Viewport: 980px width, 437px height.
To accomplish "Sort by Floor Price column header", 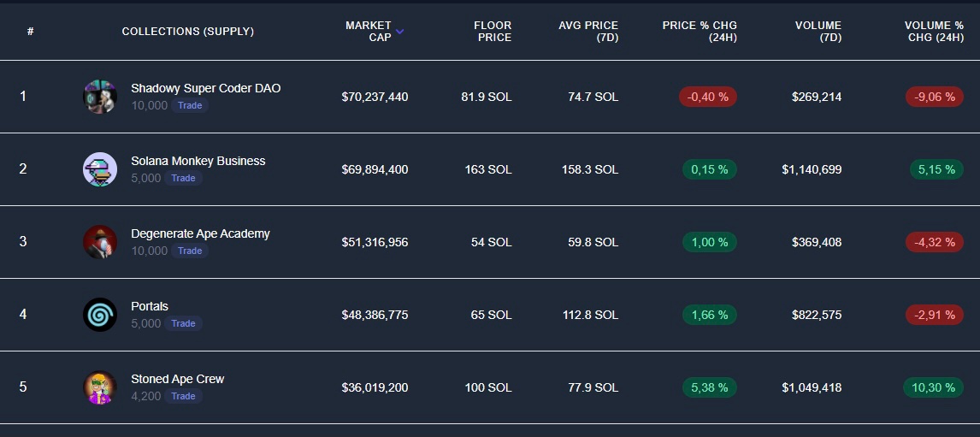I will pos(493,32).
